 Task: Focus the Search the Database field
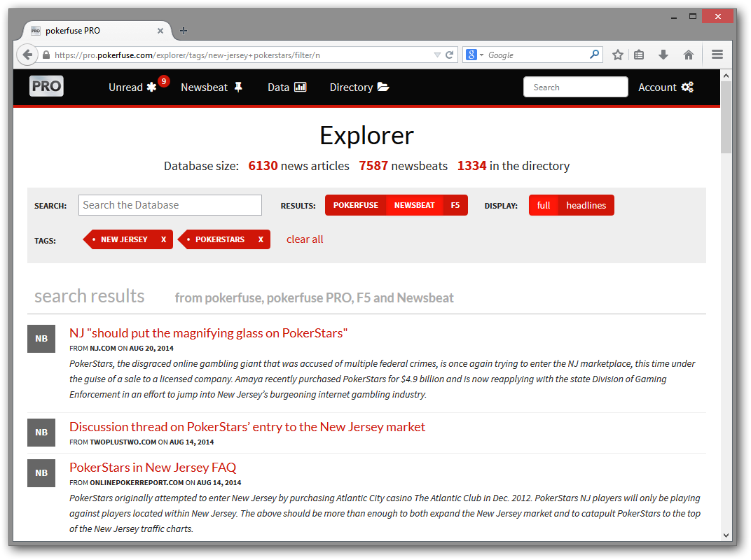pos(170,205)
